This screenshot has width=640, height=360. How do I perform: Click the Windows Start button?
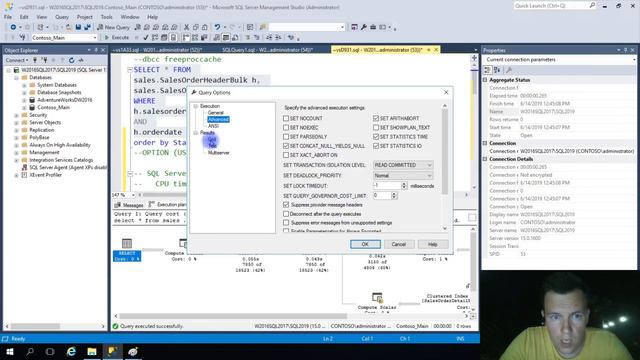(10, 351)
